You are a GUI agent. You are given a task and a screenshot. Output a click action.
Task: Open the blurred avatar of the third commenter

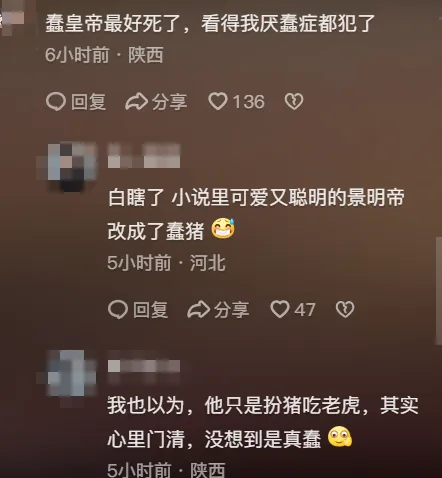click(68, 374)
